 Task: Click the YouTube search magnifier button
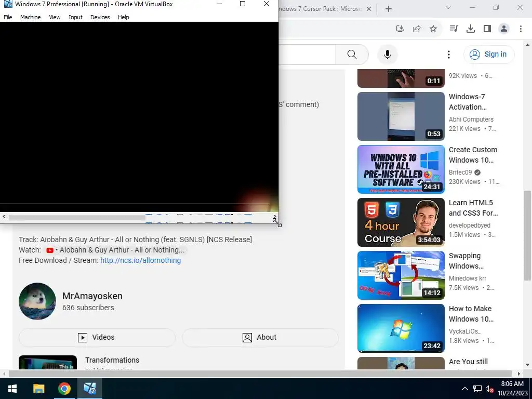click(x=352, y=54)
